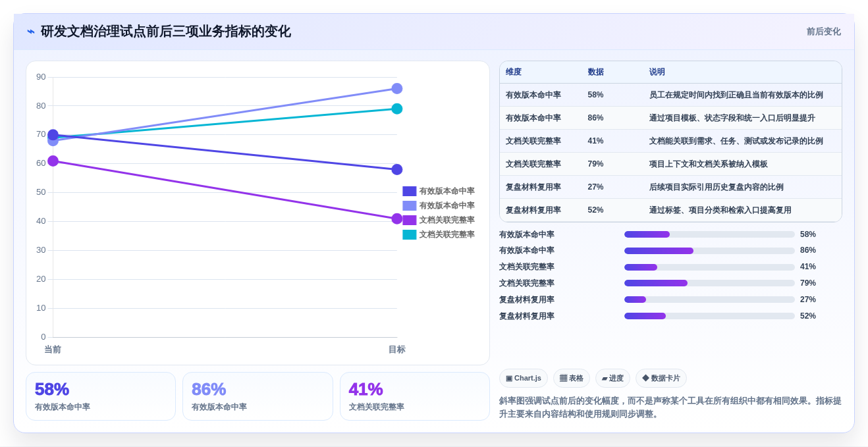868x447 pixels.
Task: Click description 后续项目实际引用历史复盘内容的比例
Action: coord(717,187)
